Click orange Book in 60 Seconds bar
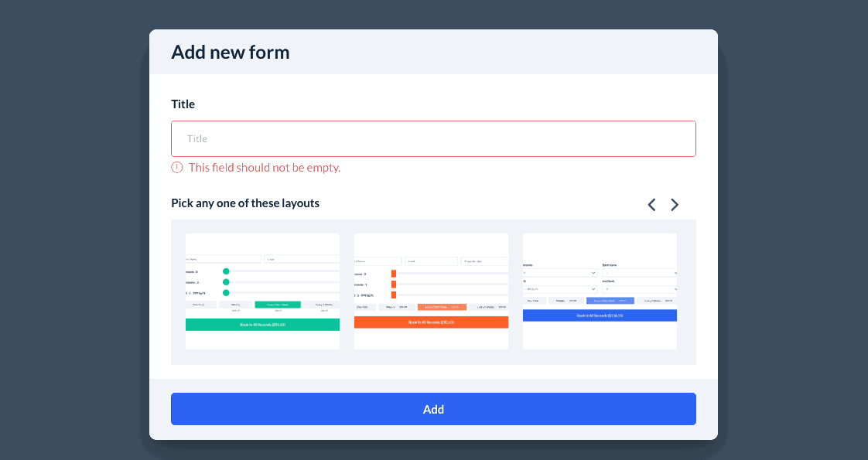 [431, 322]
